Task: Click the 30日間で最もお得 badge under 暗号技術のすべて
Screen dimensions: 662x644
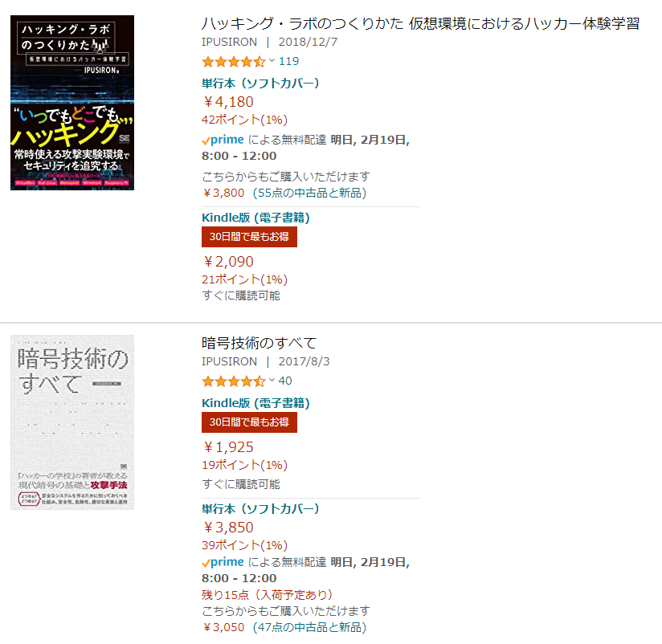Action: pyautogui.click(x=249, y=422)
